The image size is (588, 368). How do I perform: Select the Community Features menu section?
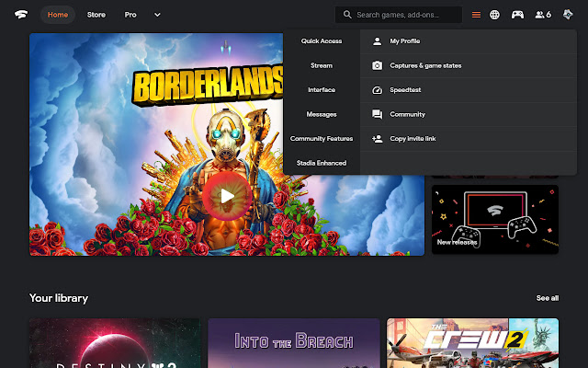coord(322,139)
